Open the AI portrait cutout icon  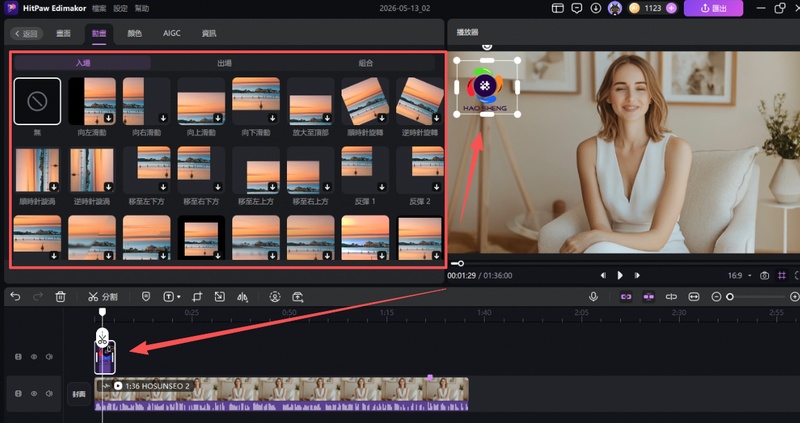click(x=275, y=296)
